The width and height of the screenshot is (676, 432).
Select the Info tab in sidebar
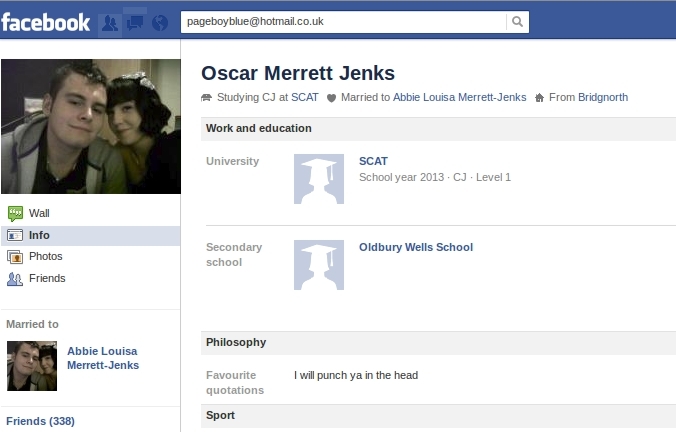[x=91, y=235]
